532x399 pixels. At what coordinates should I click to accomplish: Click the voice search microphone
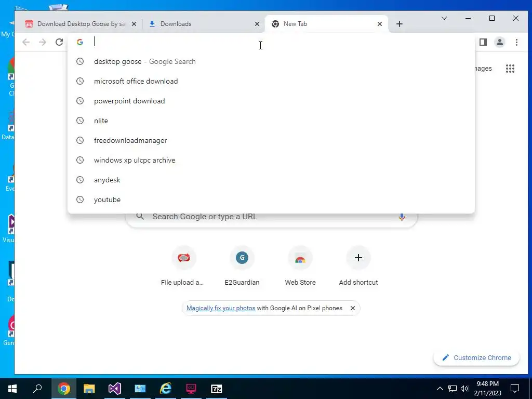pos(402,217)
